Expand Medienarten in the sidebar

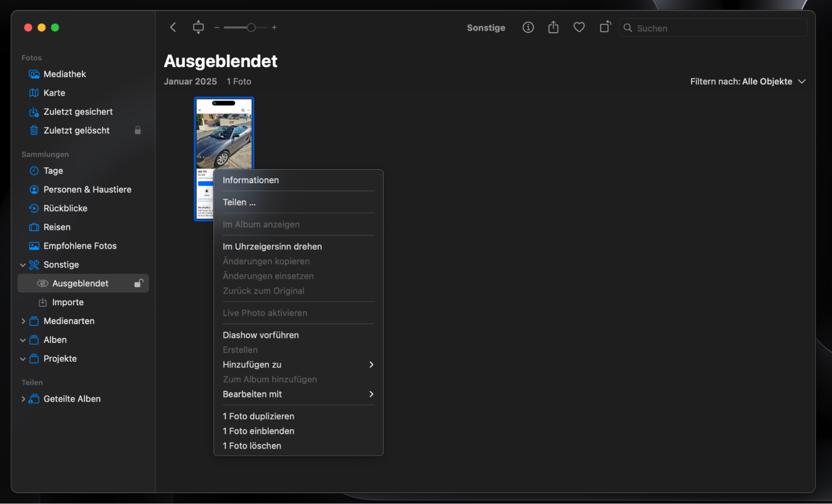pyautogui.click(x=23, y=321)
